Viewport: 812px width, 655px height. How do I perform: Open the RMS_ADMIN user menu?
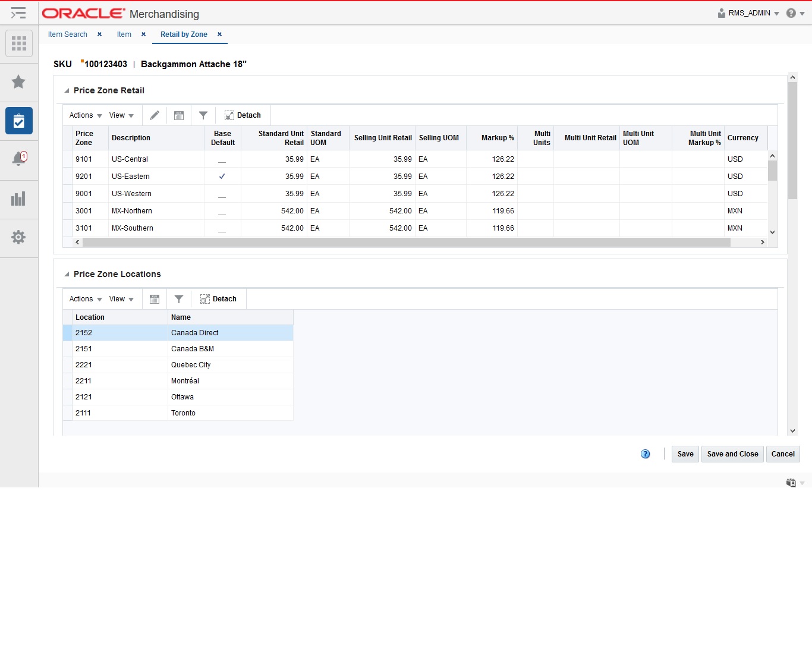748,12
